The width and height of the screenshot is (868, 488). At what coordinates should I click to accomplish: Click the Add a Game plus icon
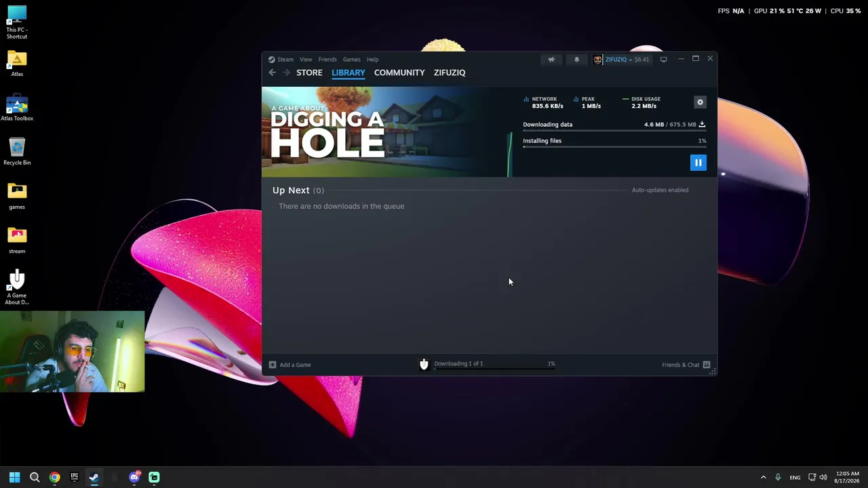pyautogui.click(x=273, y=365)
